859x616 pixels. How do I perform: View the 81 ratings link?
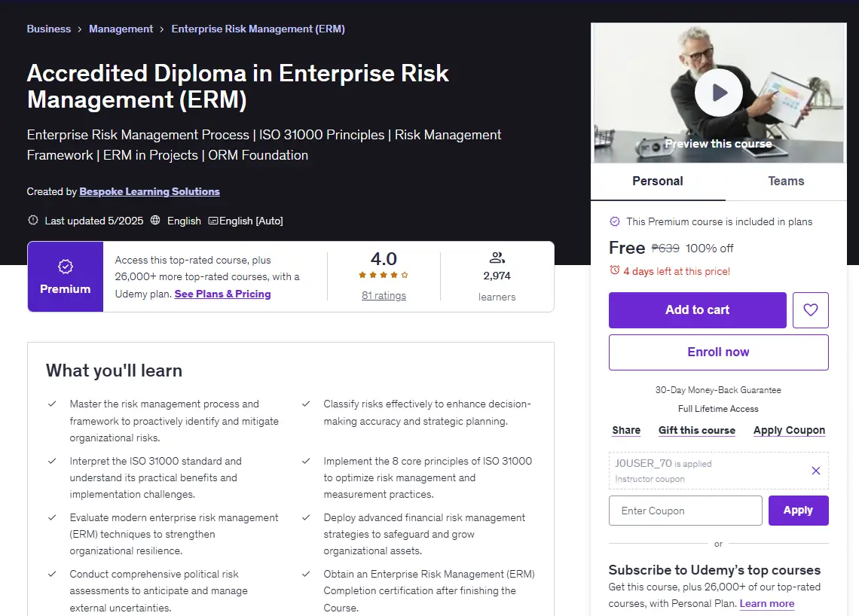pos(384,296)
